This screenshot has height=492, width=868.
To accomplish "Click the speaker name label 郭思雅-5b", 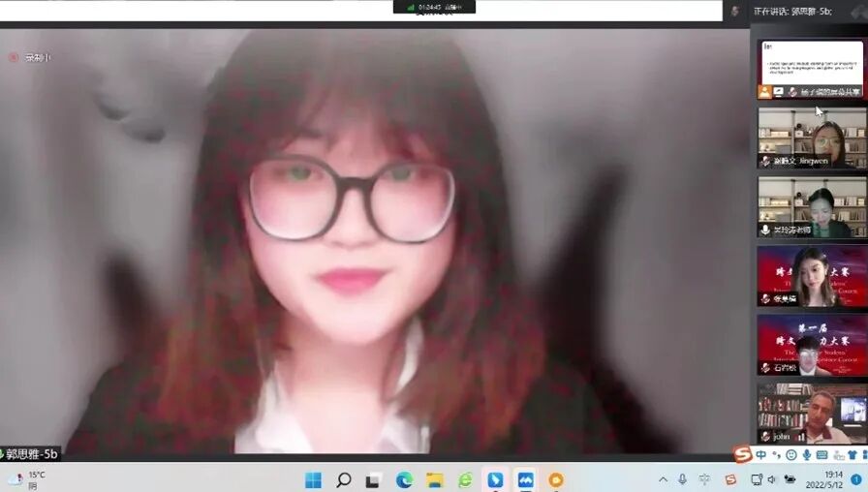I will click(x=30, y=454).
